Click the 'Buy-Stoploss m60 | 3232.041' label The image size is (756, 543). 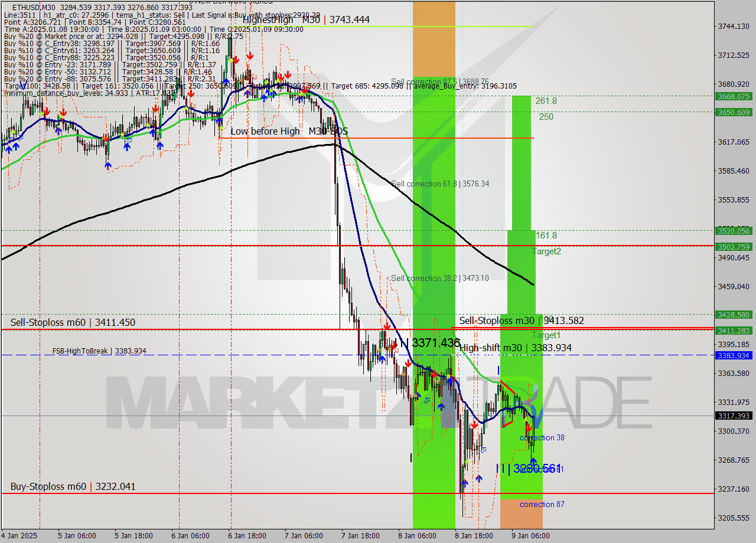point(73,486)
